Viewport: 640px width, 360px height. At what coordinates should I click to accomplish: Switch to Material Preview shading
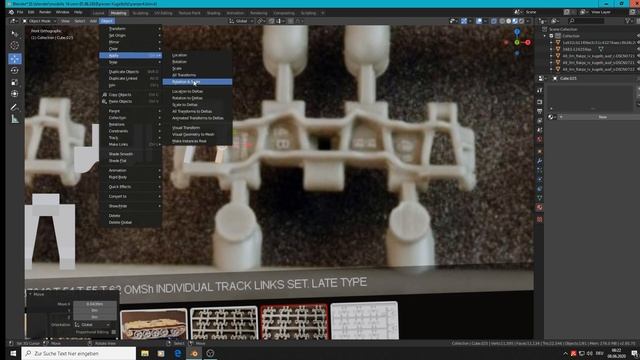tap(515, 21)
